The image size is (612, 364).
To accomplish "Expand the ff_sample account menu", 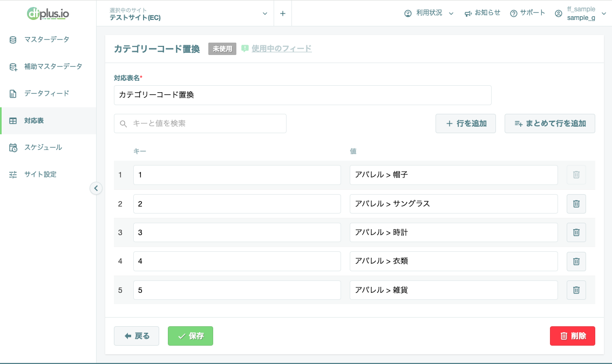I will click(x=580, y=13).
